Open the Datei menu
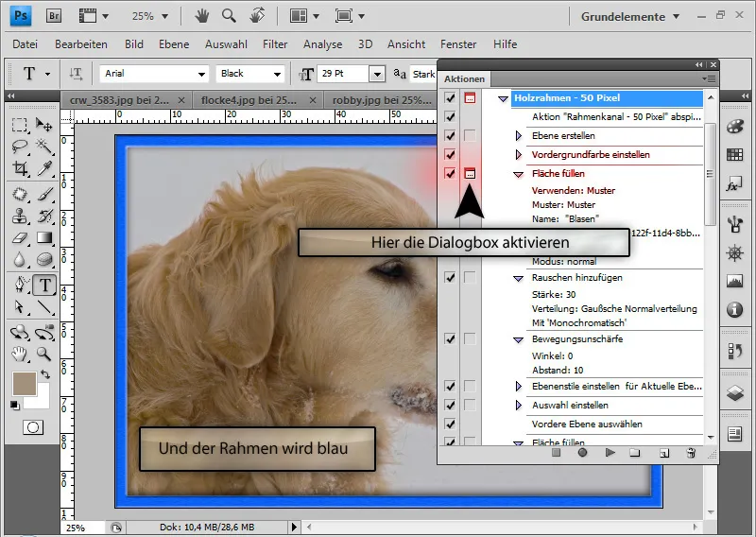 tap(26, 44)
